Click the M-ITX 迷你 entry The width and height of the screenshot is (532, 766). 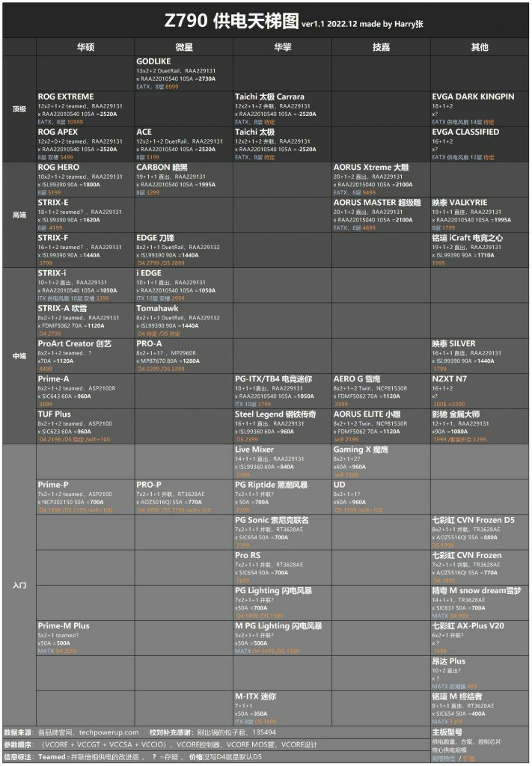coord(256,696)
